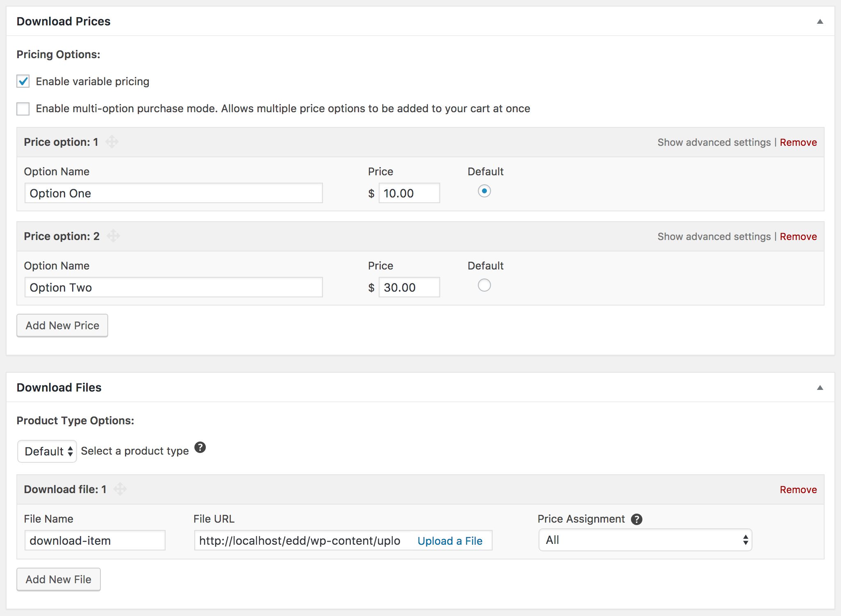The image size is (841, 616).
Task: Open the Price Assignment help tooltip icon
Action: (x=636, y=519)
